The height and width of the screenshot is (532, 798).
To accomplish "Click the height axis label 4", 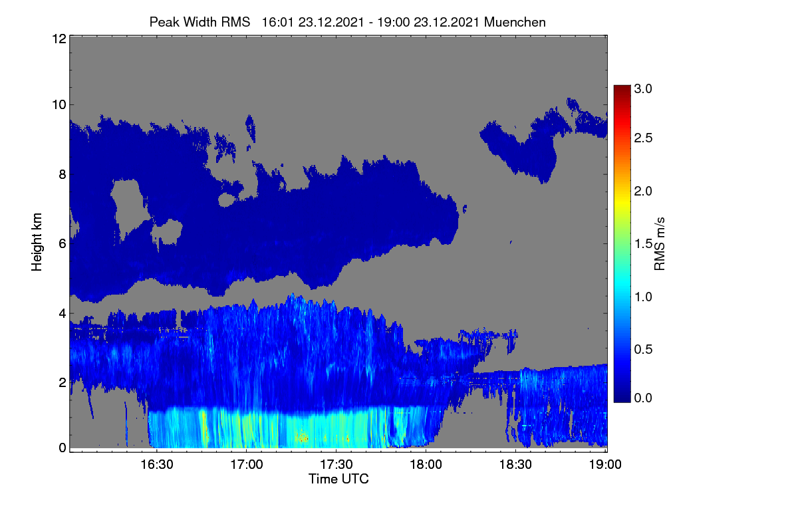I will click(63, 313).
